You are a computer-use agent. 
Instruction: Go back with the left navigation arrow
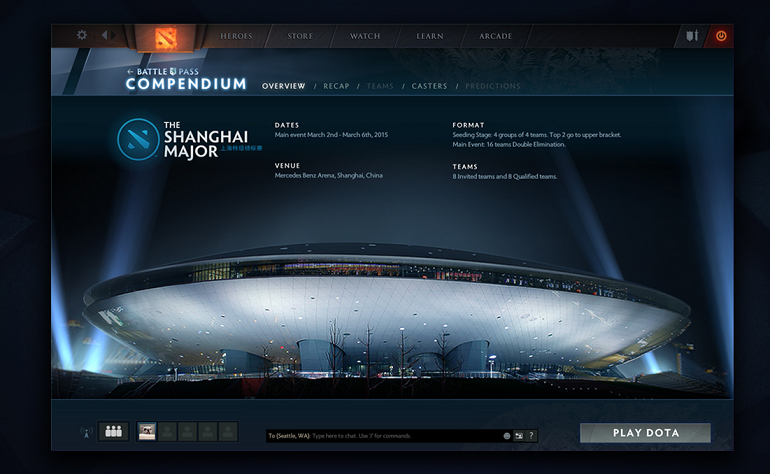(104, 35)
